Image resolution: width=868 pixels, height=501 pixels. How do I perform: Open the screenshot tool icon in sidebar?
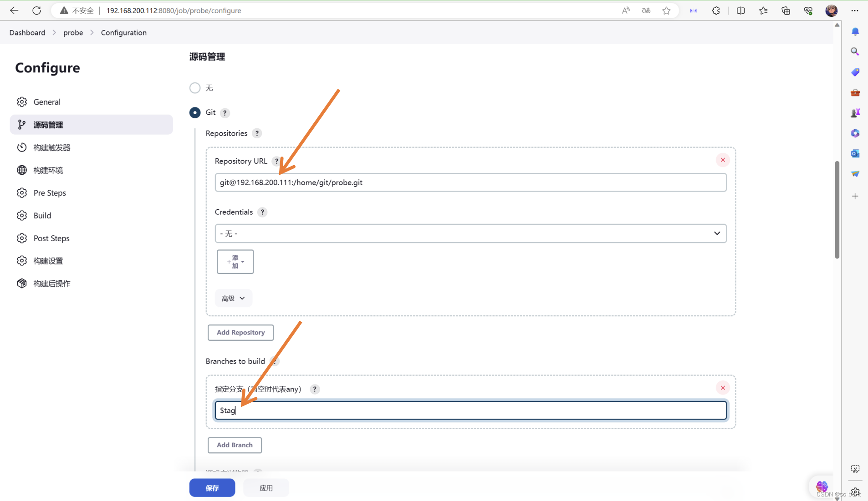855,469
